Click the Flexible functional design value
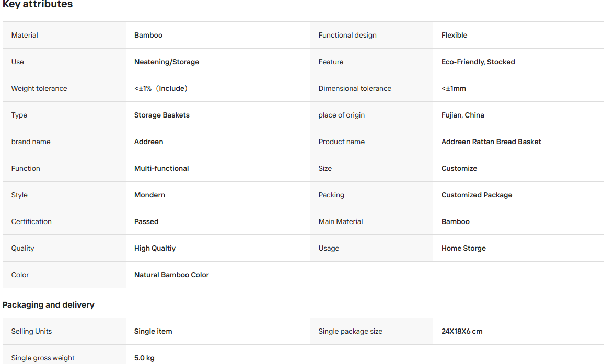This screenshot has height=364, width=604. click(x=454, y=35)
